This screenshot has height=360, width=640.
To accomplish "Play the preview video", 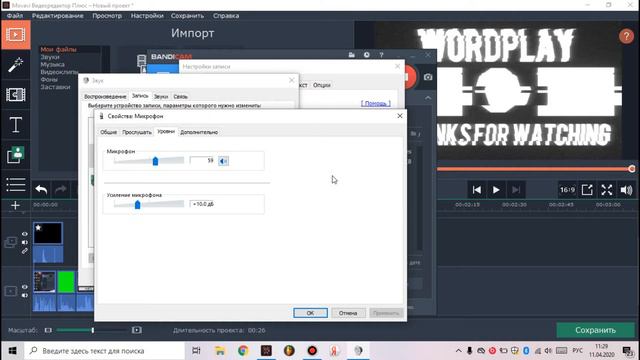I will 496,190.
